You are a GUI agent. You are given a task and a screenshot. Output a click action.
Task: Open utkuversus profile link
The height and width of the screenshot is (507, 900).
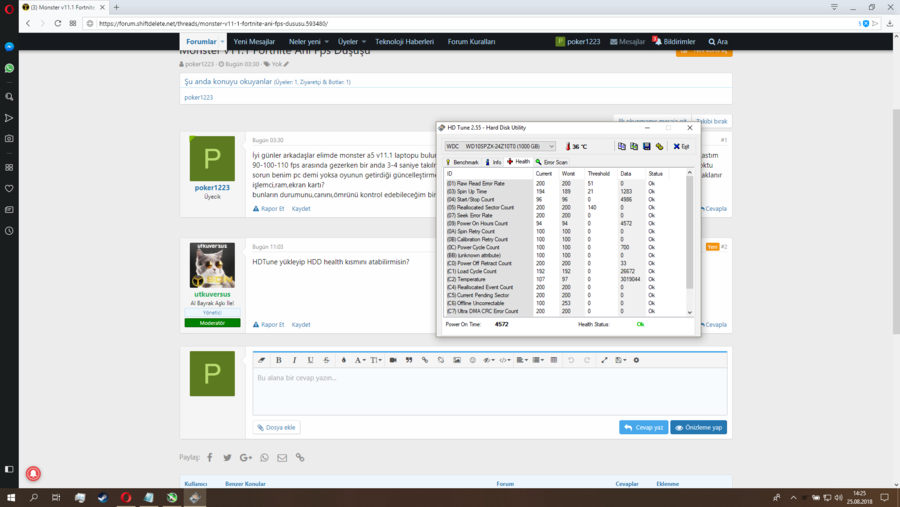pos(212,294)
